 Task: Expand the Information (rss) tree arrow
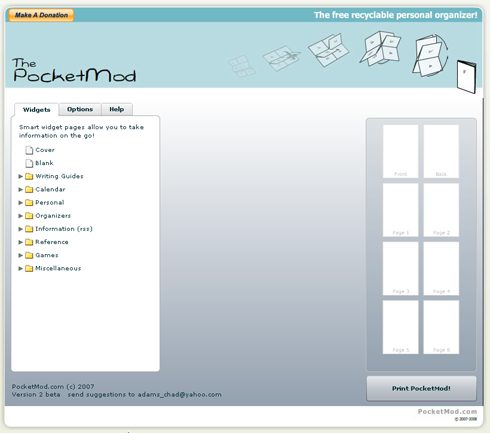21,229
